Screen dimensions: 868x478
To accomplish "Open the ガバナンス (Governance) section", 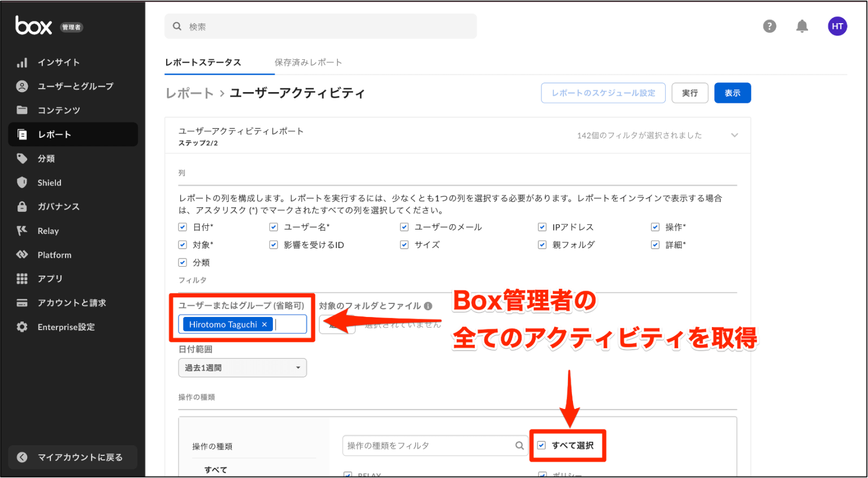I will coord(58,206).
